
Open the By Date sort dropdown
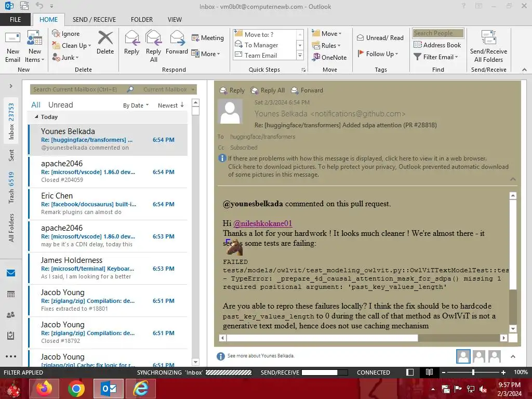[136, 105]
